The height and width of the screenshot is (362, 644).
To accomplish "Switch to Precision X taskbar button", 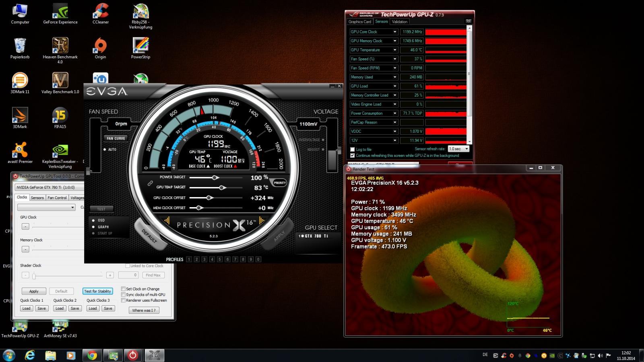I will coord(155,355).
